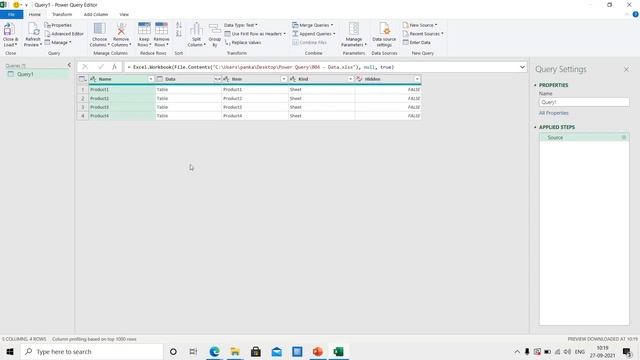Viewport: 640px width, 360px height.
Task: Open All Properties link
Action: [x=553, y=113]
